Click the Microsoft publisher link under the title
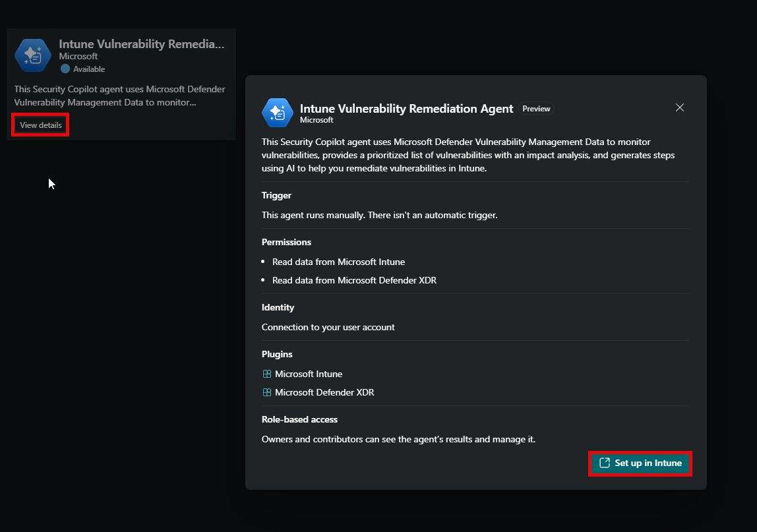This screenshot has width=757, height=532. (x=317, y=120)
